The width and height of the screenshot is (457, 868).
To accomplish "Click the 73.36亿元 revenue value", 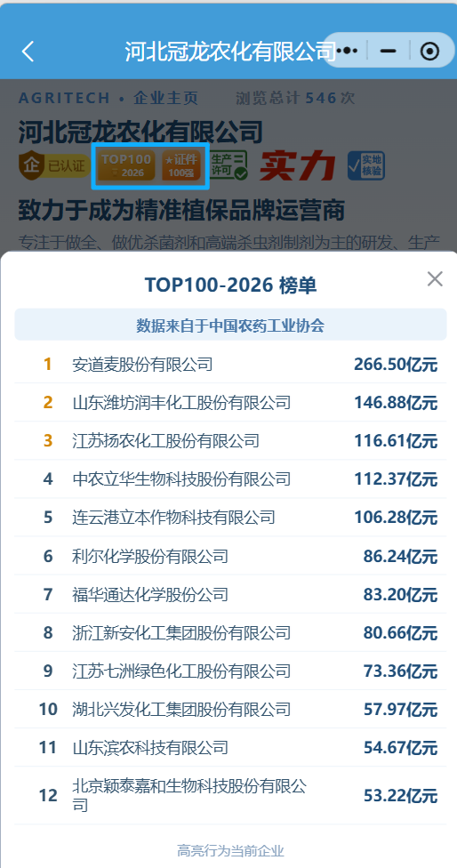I will (401, 671).
